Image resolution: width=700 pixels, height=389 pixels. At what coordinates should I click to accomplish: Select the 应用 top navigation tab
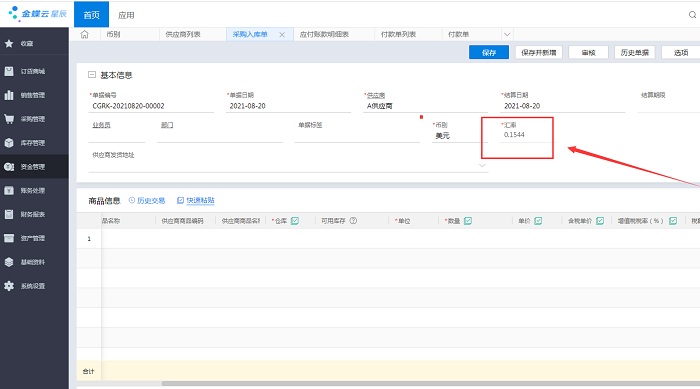point(126,15)
